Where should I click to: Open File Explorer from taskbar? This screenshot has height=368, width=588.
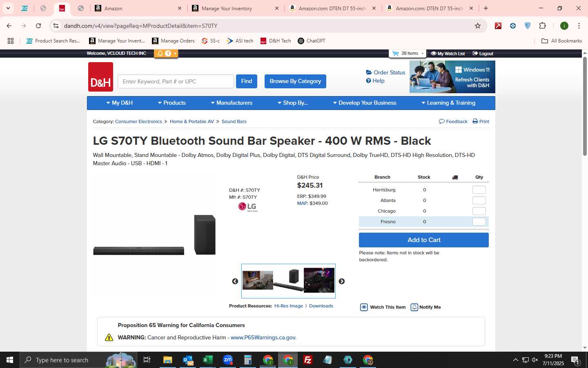(x=167, y=360)
